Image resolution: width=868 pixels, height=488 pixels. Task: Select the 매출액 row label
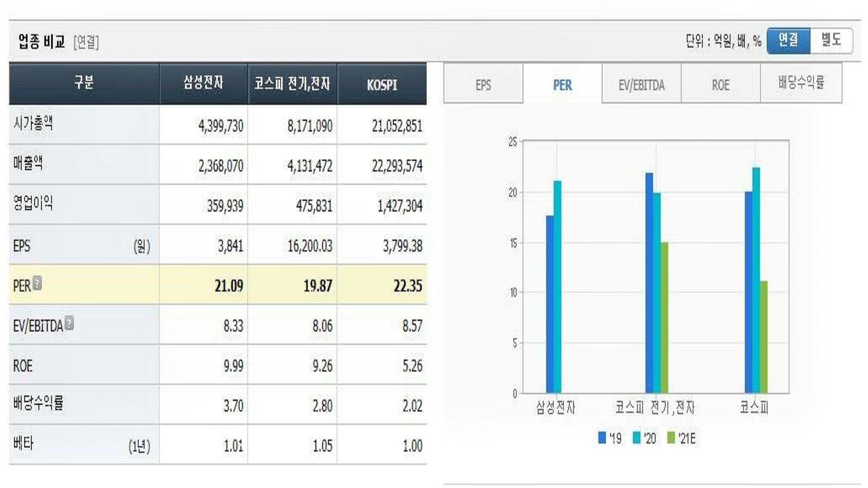click(28, 163)
